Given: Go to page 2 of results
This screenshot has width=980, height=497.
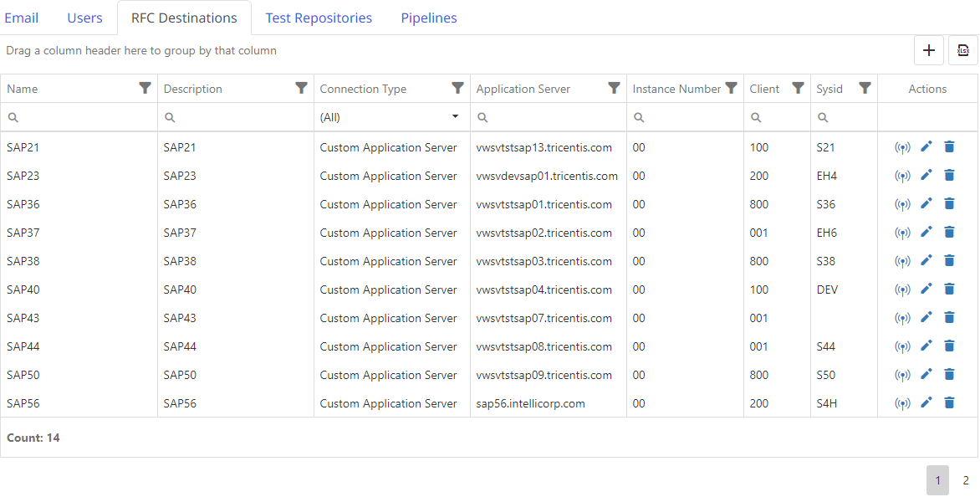Looking at the screenshot, I should coord(965,480).
